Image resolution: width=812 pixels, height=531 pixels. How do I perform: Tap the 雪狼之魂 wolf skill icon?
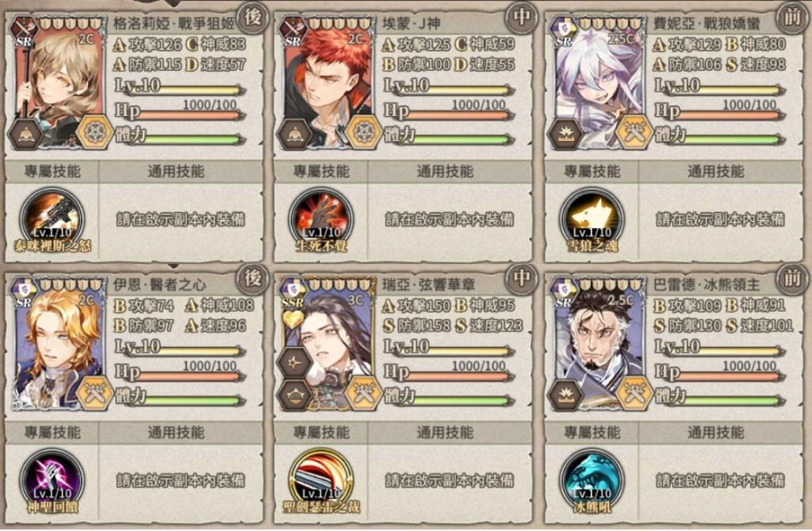point(592,218)
